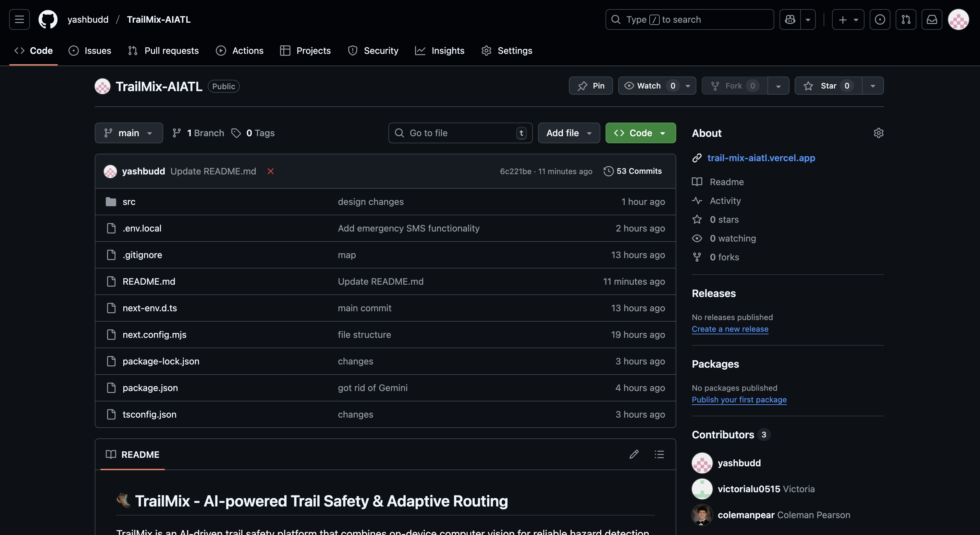Open the main branch dropdown

[x=129, y=133]
